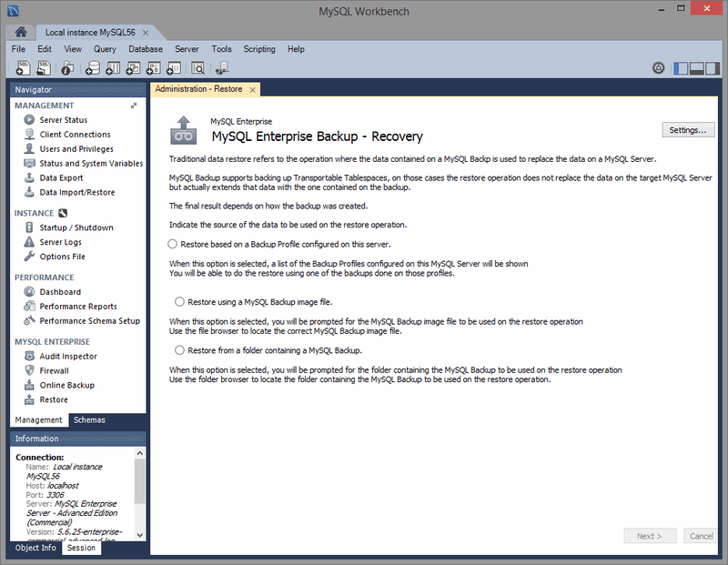
Task: Open the File menu
Action: (18, 49)
